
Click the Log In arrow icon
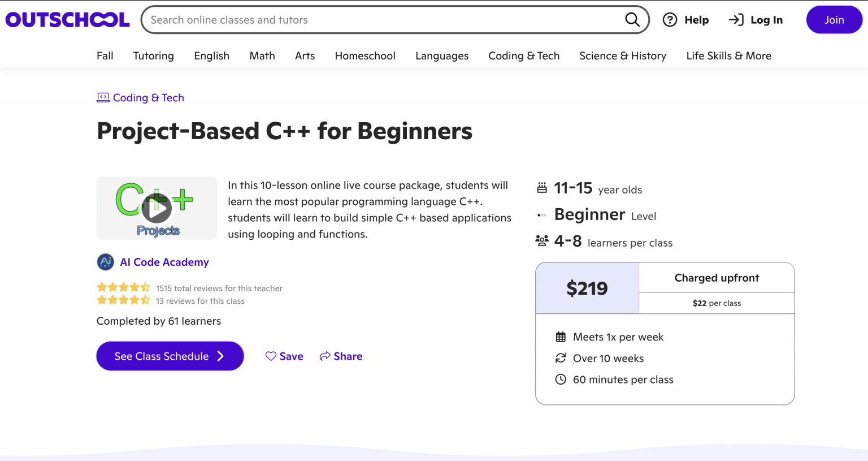[736, 19]
